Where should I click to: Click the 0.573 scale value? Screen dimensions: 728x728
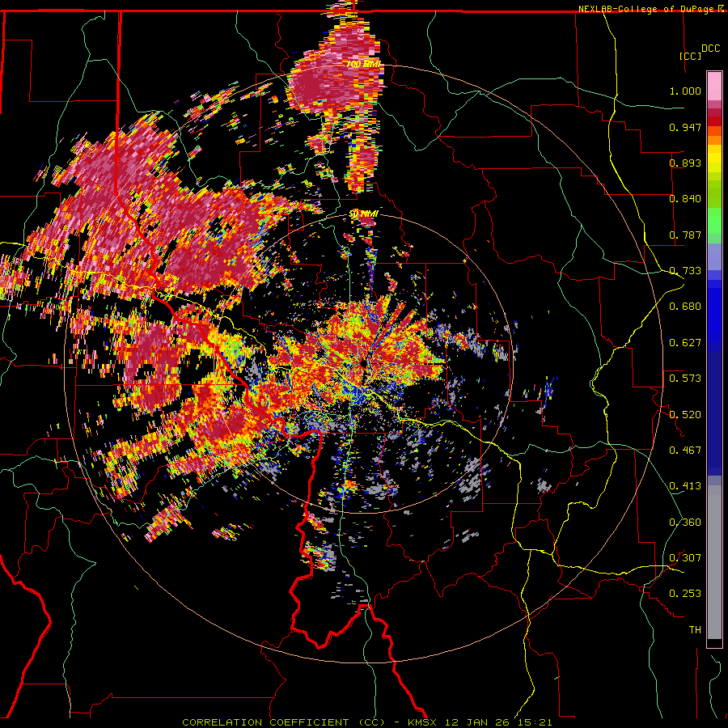tap(685, 379)
